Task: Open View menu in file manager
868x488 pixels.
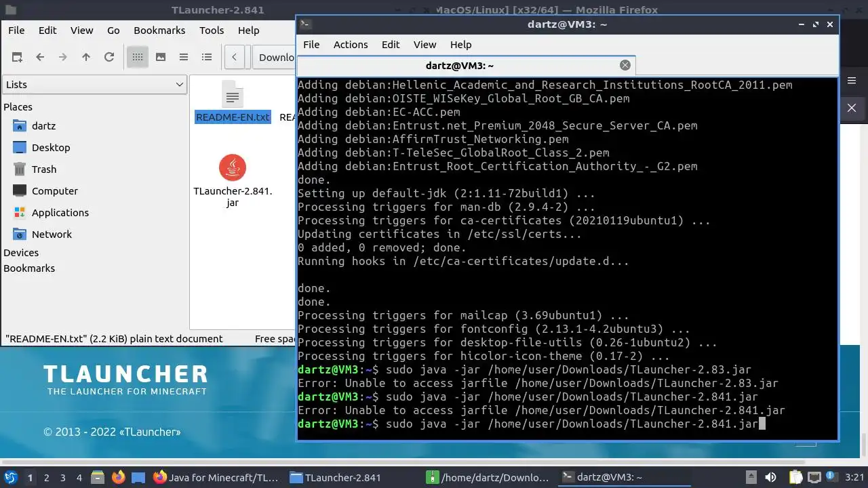Action: coord(81,30)
